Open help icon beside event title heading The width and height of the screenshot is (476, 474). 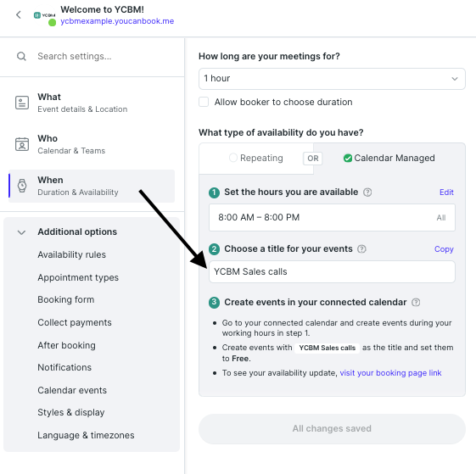pyautogui.click(x=361, y=248)
